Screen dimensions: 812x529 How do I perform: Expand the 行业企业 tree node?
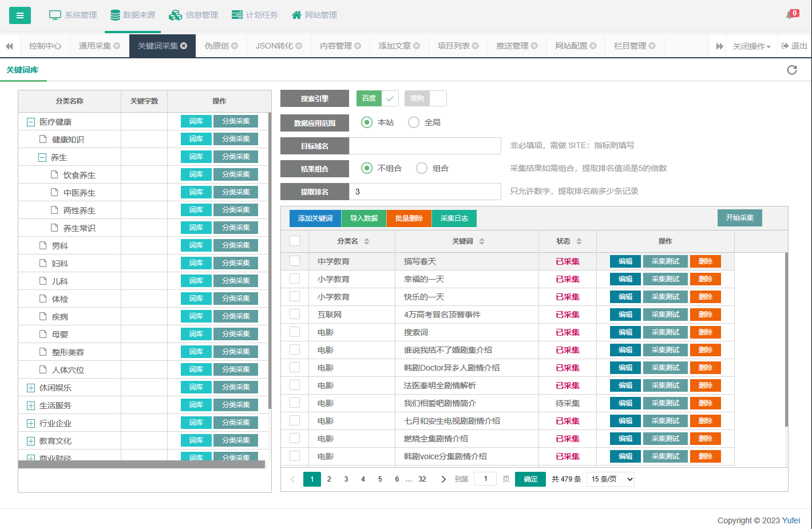(31, 423)
